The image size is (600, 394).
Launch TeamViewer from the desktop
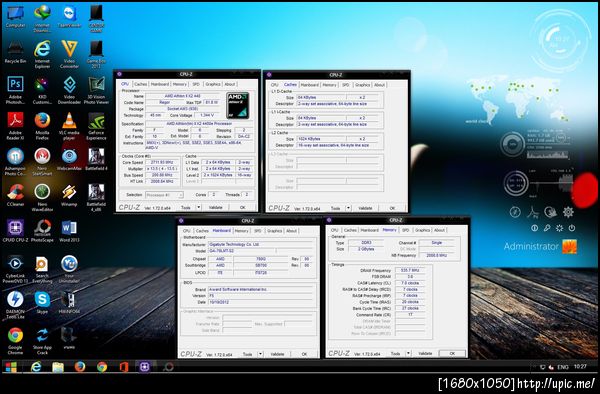tap(69, 18)
